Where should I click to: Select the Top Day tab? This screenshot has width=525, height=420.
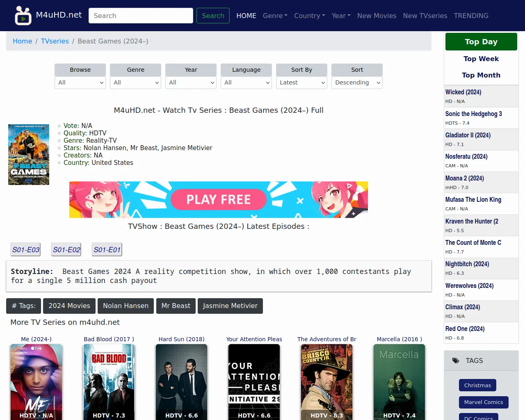pos(481,42)
